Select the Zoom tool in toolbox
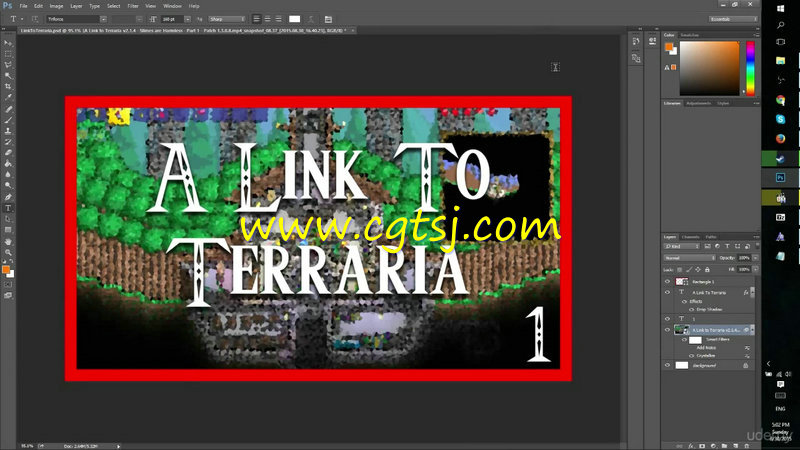Screen dimensions: 800x450 click(8, 252)
